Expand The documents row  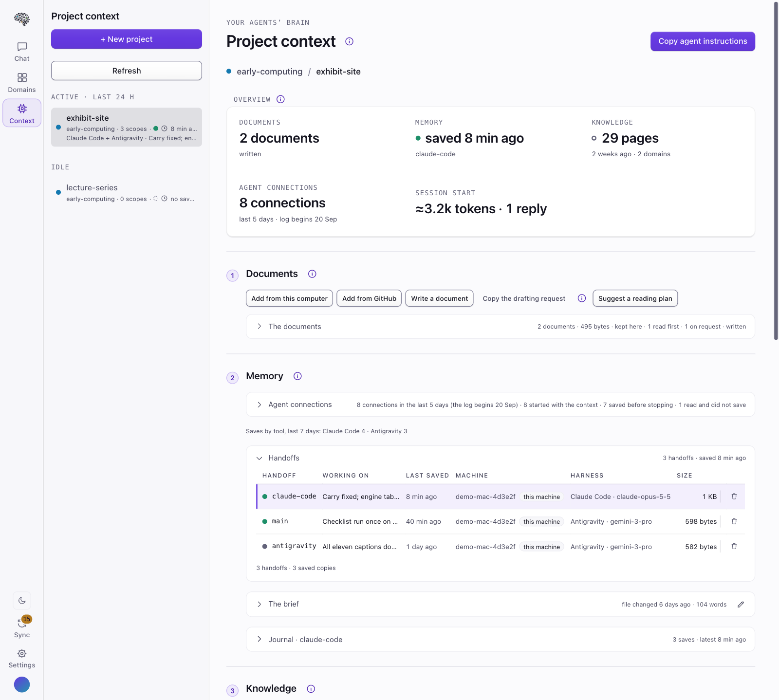pos(501,327)
